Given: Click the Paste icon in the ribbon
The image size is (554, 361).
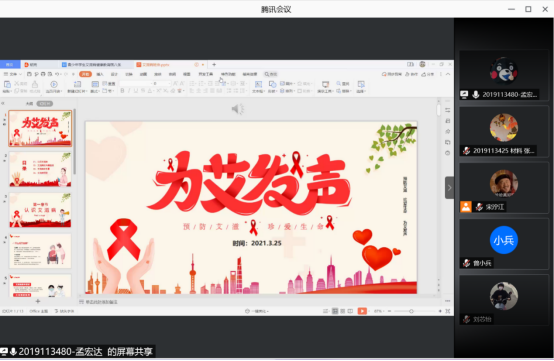Looking at the screenshot, I should (x=7, y=84).
